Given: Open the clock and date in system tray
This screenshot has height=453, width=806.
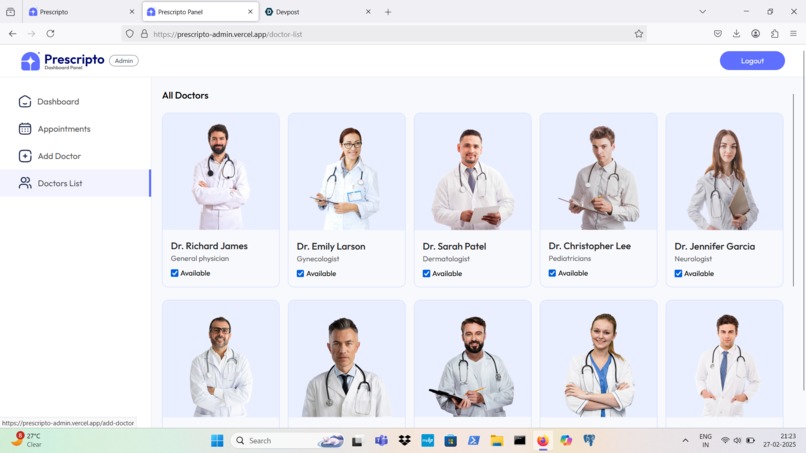Looking at the screenshot, I should 779,440.
